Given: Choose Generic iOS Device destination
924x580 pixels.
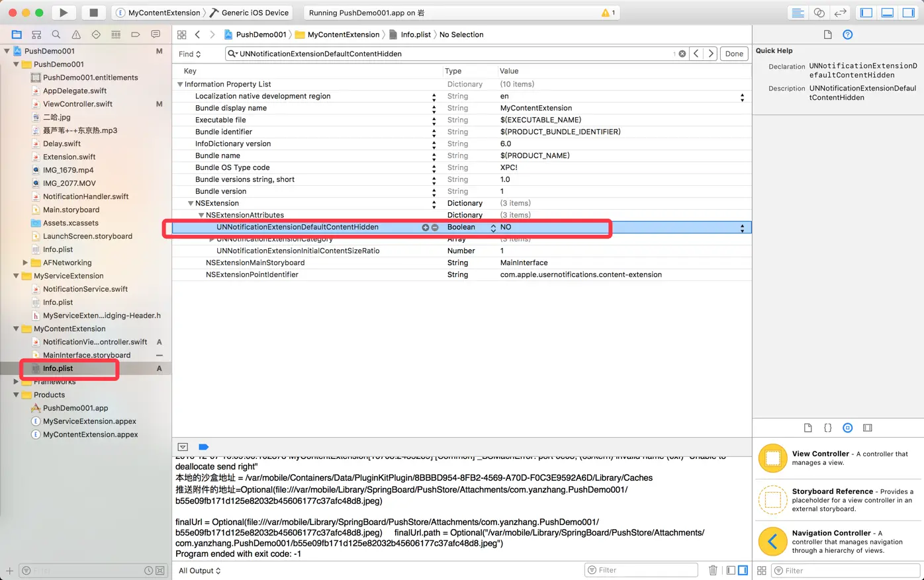Looking at the screenshot, I should click(250, 13).
